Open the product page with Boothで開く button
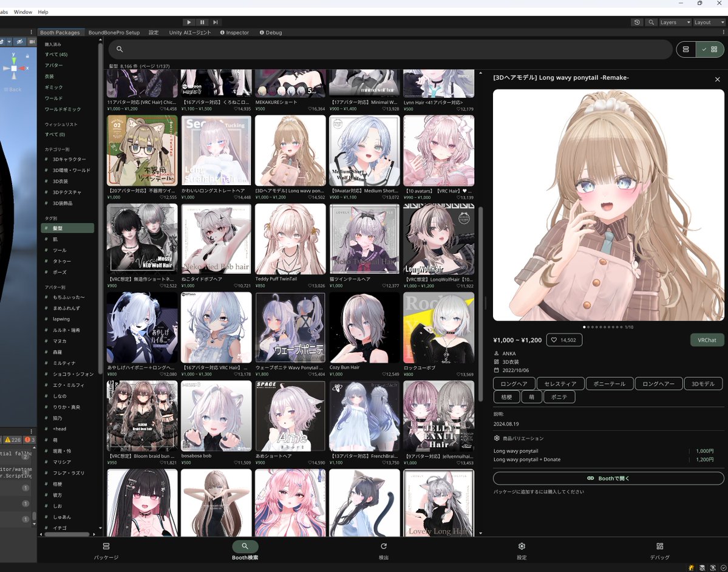Screen dimensions: 728x572 point(608,478)
